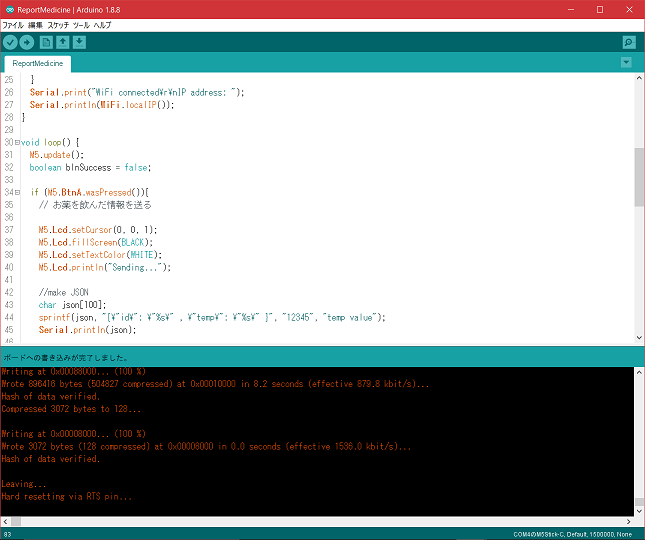Open the ツール menu
The image size is (645, 540).
coord(81,25)
